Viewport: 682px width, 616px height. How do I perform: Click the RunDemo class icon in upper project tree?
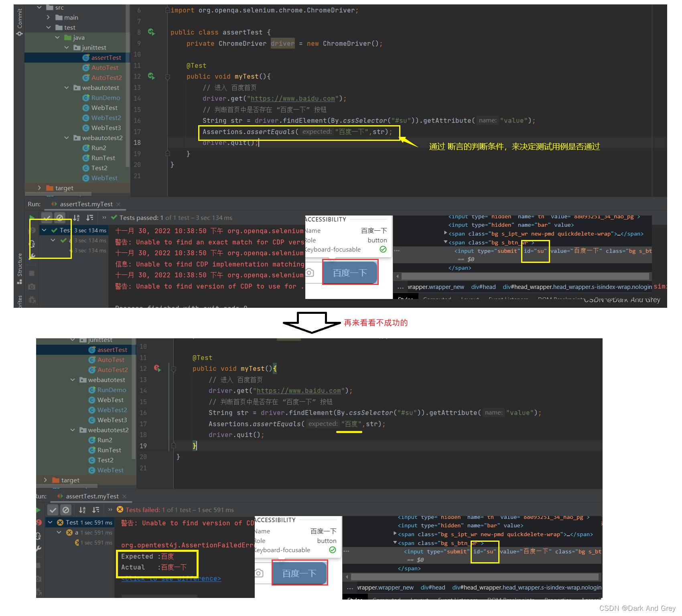[85, 98]
